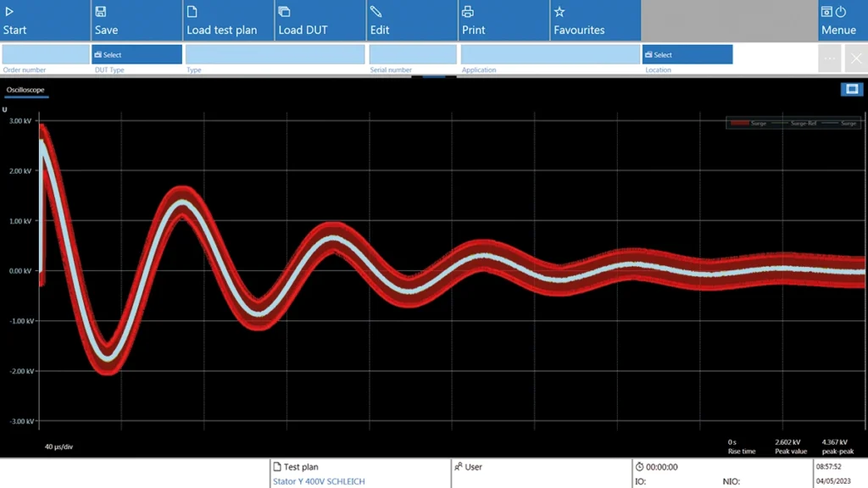This screenshot has width=868, height=488.
Task: Open the Location Select dropdown
Action: (687, 54)
